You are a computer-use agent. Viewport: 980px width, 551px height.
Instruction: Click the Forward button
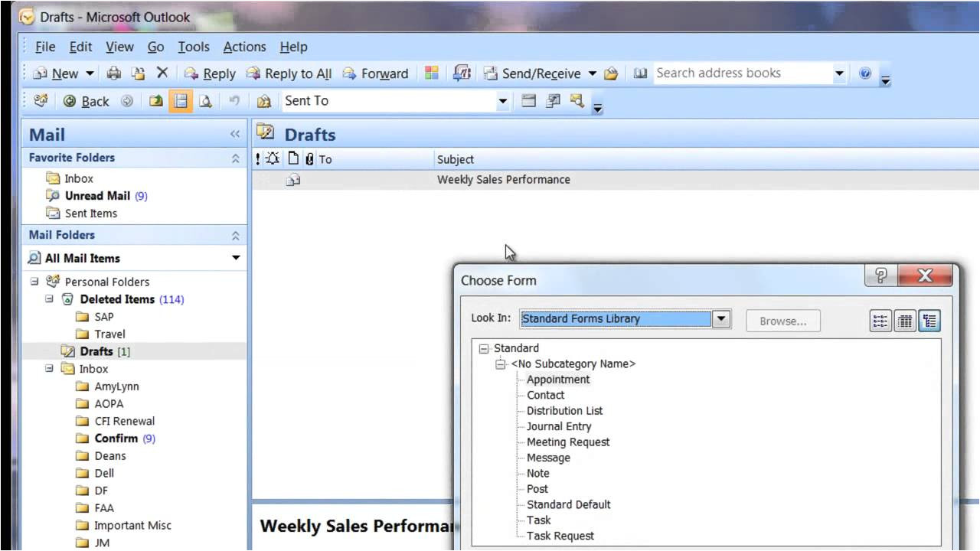tap(375, 73)
